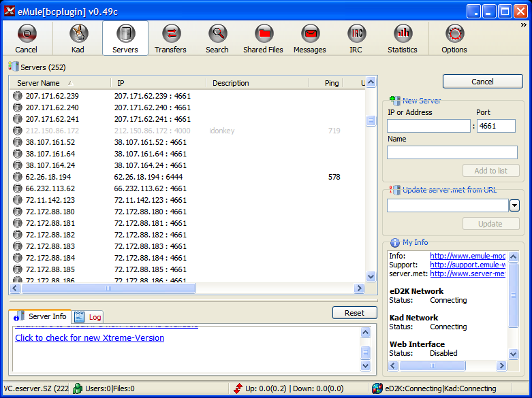
Task: Focus the server.met URL combo box
Action: (x=448, y=205)
